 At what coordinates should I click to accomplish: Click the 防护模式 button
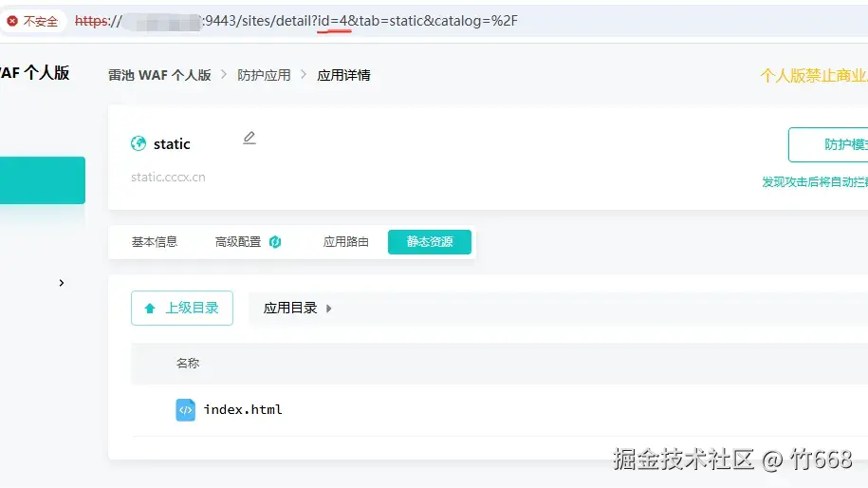click(828, 144)
